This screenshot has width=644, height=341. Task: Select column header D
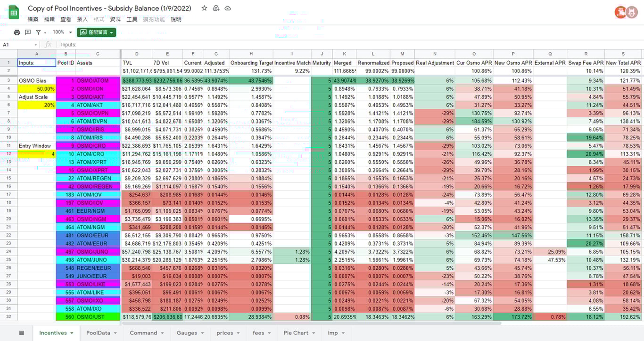pyautogui.click(x=137, y=54)
